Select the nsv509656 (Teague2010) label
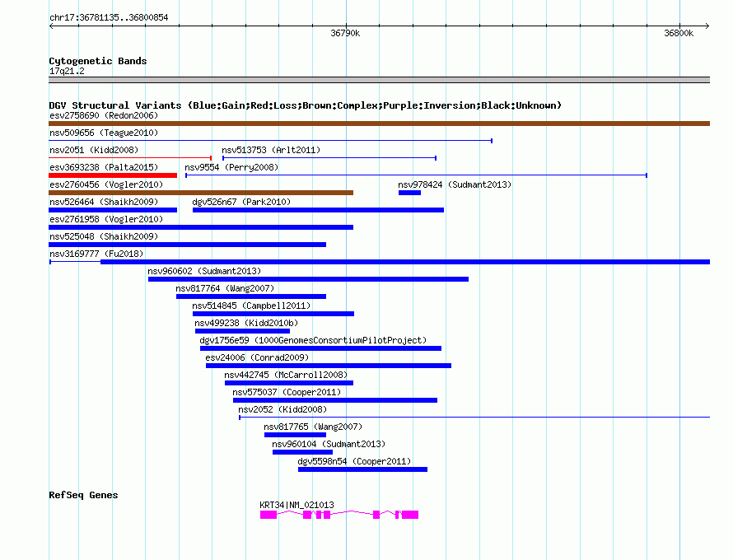Image resolution: width=733 pixels, height=560 pixels. [x=104, y=133]
